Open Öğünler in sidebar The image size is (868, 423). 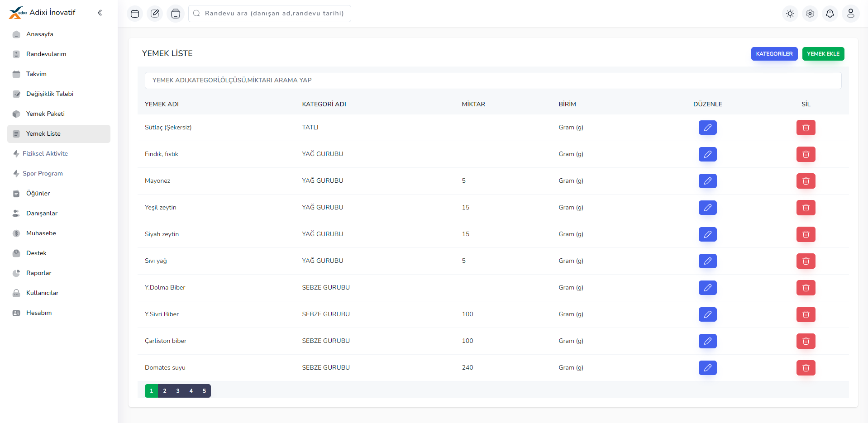click(x=59, y=194)
